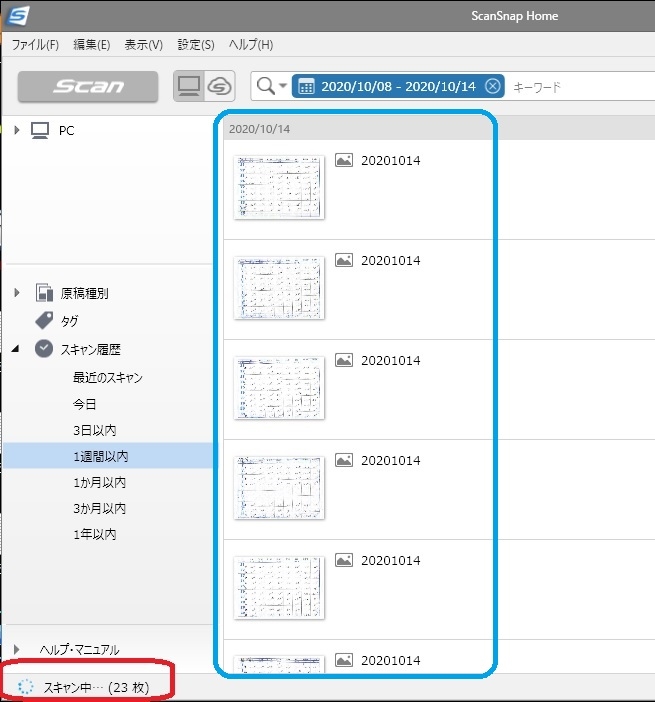Screen dimensions: 655x702
Task: Select 1年以内 in scan history
Action: click(94, 534)
